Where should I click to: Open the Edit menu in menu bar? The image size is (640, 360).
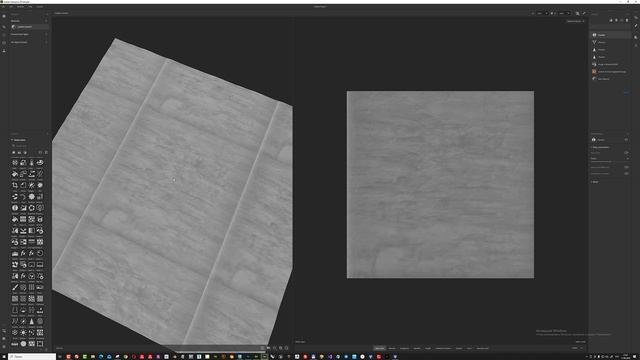pos(11,7)
